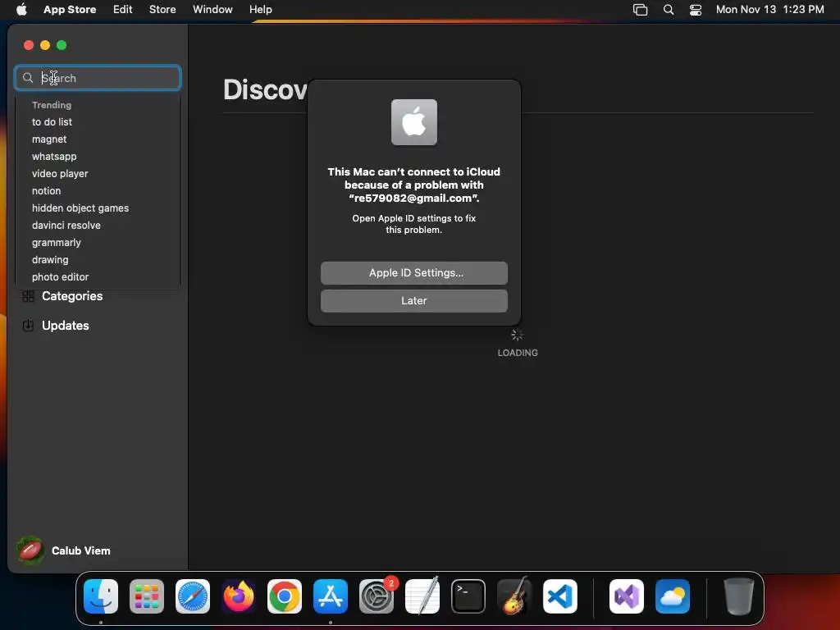Open GarageBand in the Dock
The height and width of the screenshot is (630, 840).
coord(514,596)
